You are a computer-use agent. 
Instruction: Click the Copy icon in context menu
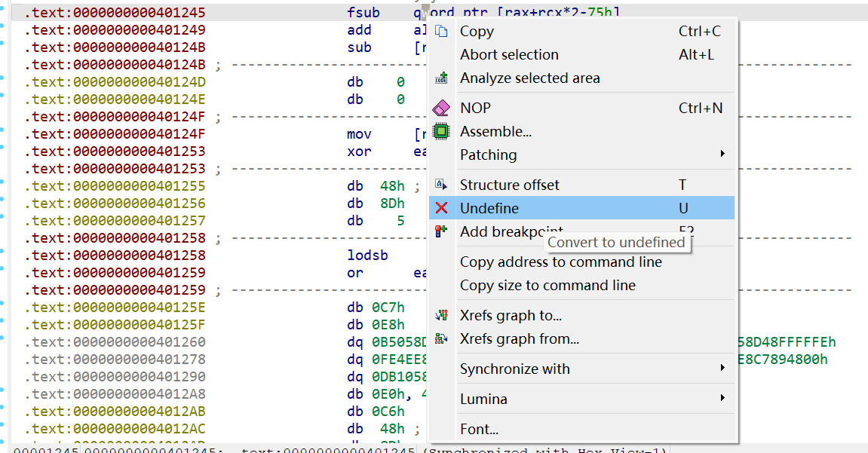tap(442, 32)
